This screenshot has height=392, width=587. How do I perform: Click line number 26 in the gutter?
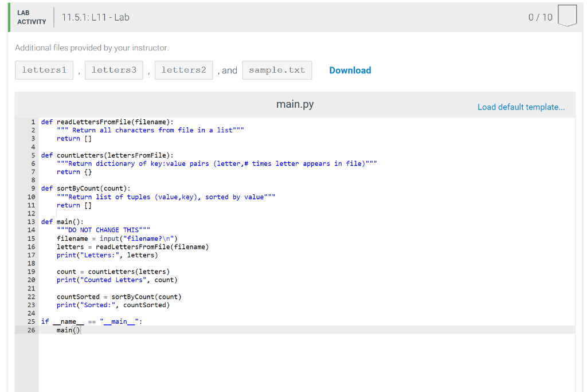click(31, 330)
